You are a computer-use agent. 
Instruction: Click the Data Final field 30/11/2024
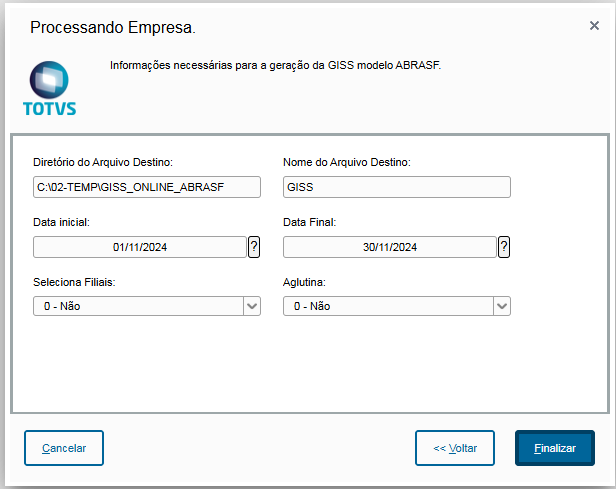pos(390,247)
